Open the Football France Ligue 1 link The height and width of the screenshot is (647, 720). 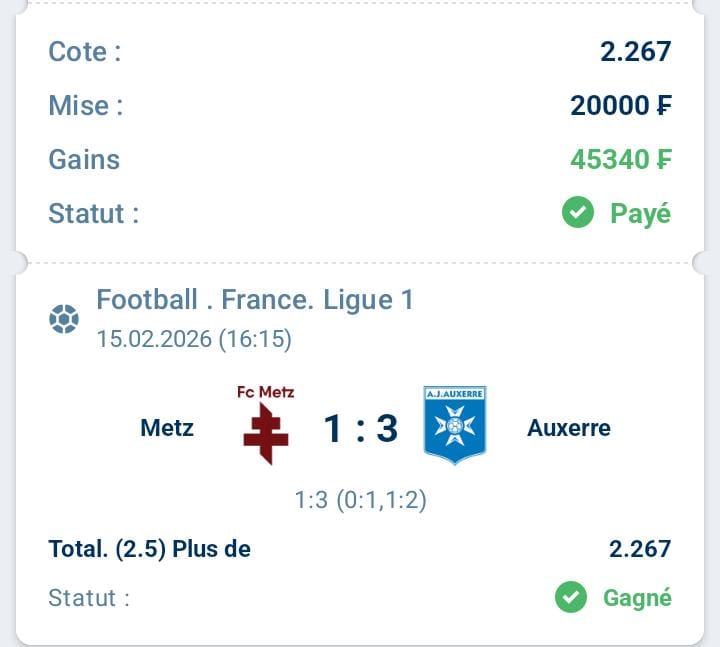254,299
